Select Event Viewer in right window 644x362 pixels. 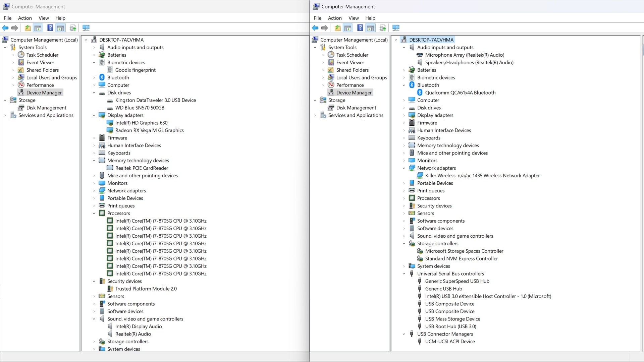(x=350, y=62)
